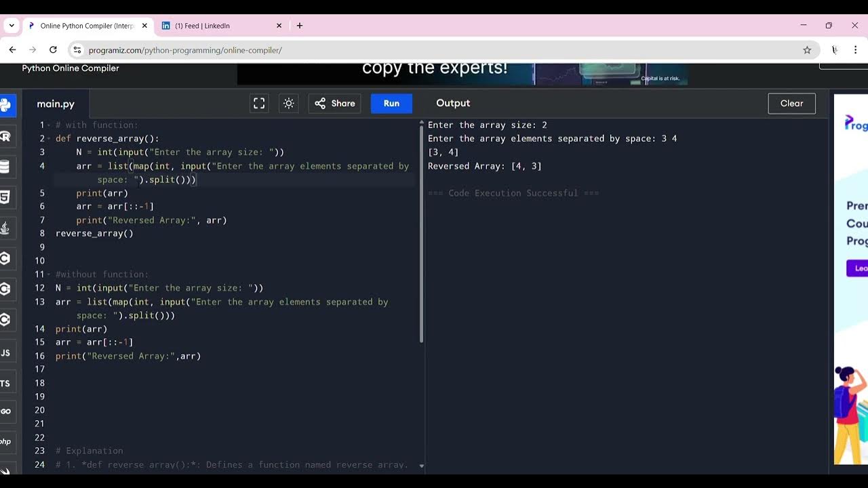Click 'def reverse_array():' on line 2
This screenshot has width=868, height=488.
click(x=107, y=138)
